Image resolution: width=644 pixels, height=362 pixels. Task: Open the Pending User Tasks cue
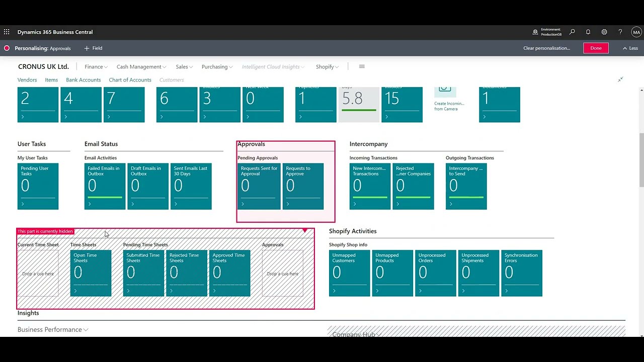(38, 187)
